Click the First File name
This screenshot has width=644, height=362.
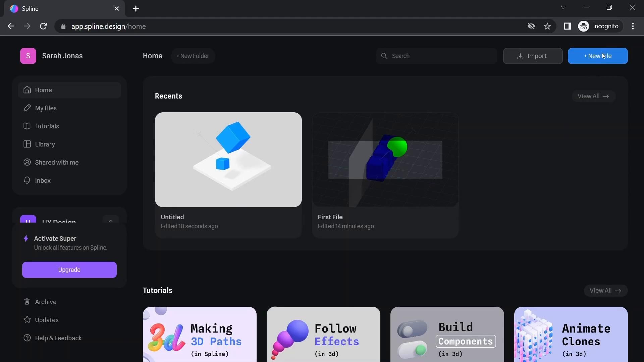(x=330, y=217)
